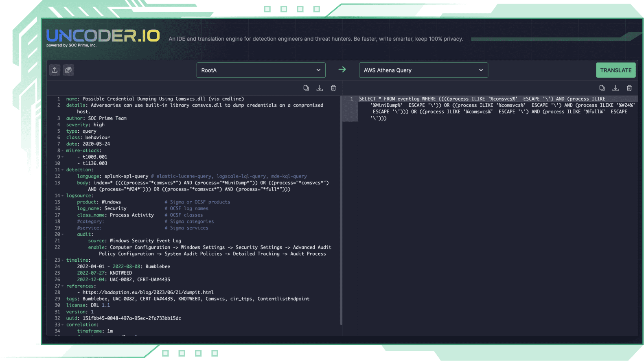
Task: Collapse the timeline section fold arrow
Action: point(63,260)
